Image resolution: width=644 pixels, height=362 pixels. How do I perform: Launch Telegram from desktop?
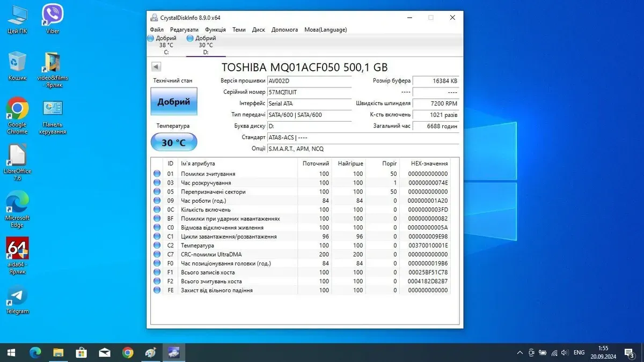coord(17,298)
